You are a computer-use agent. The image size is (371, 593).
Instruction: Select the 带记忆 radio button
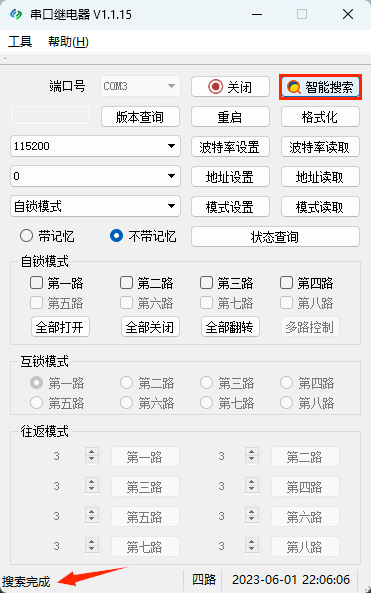coord(26,236)
